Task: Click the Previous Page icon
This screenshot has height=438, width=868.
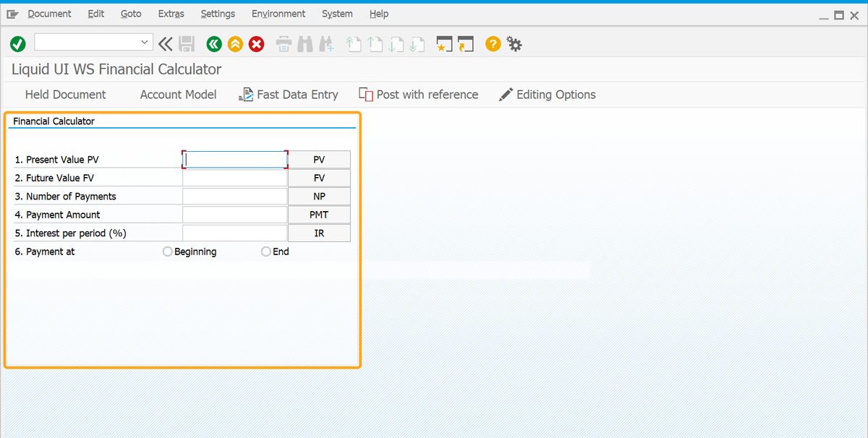Action: pyautogui.click(x=375, y=44)
